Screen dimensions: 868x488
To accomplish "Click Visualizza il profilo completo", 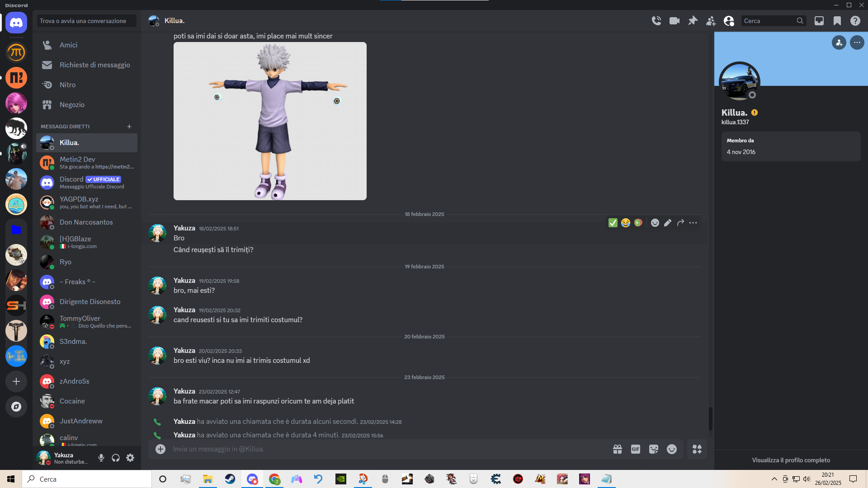I will click(791, 460).
